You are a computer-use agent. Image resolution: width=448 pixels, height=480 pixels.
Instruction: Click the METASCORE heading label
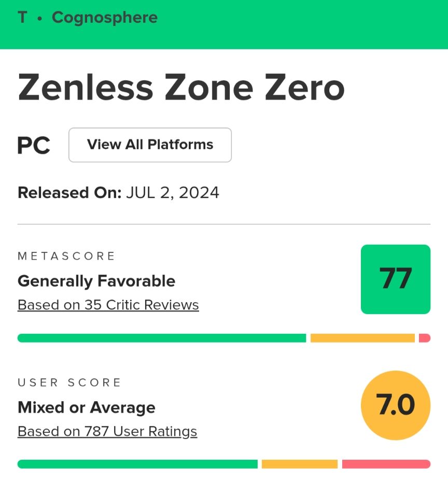[66, 256]
